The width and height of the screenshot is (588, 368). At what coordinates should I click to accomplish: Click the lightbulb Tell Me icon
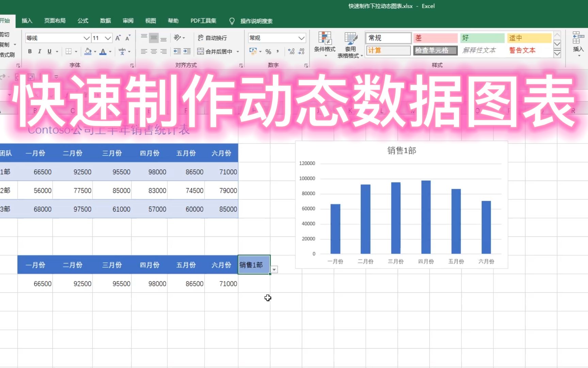(x=232, y=21)
